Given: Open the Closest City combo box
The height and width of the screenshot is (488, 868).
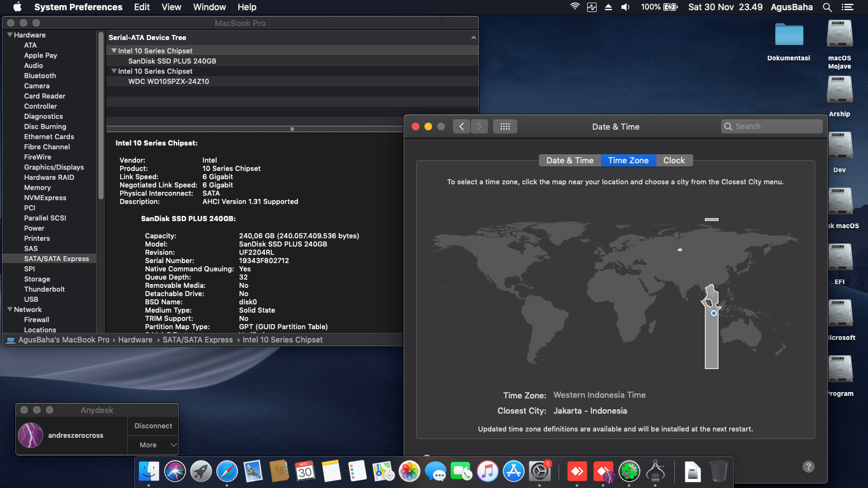Looking at the screenshot, I should pos(590,411).
